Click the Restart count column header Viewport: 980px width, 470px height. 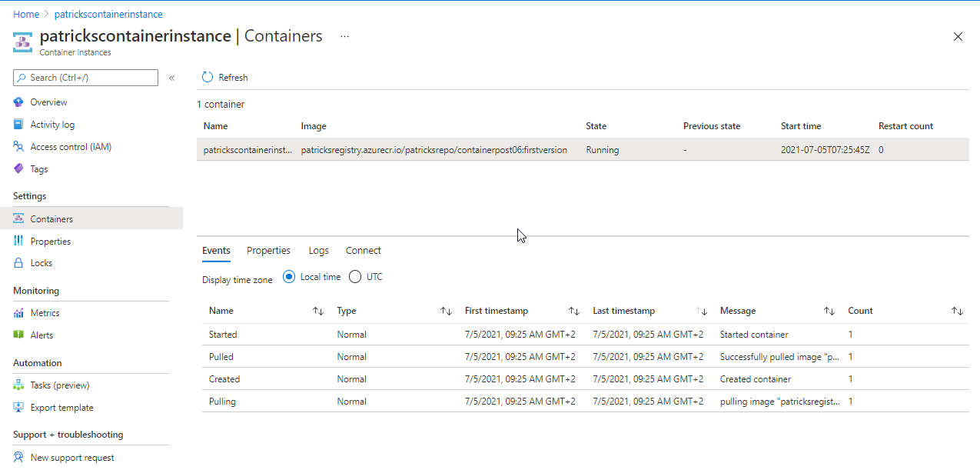[906, 126]
